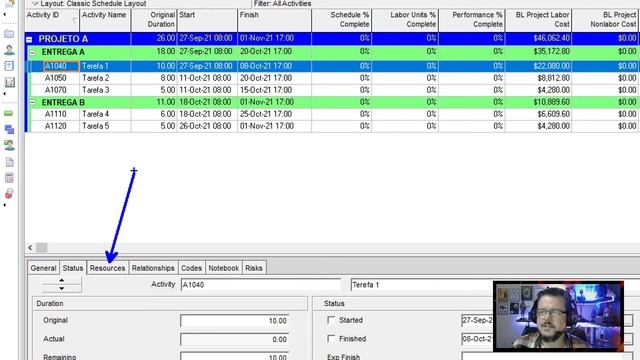
Task: Open the red Risks icon in sidebar
Action: 9,193
